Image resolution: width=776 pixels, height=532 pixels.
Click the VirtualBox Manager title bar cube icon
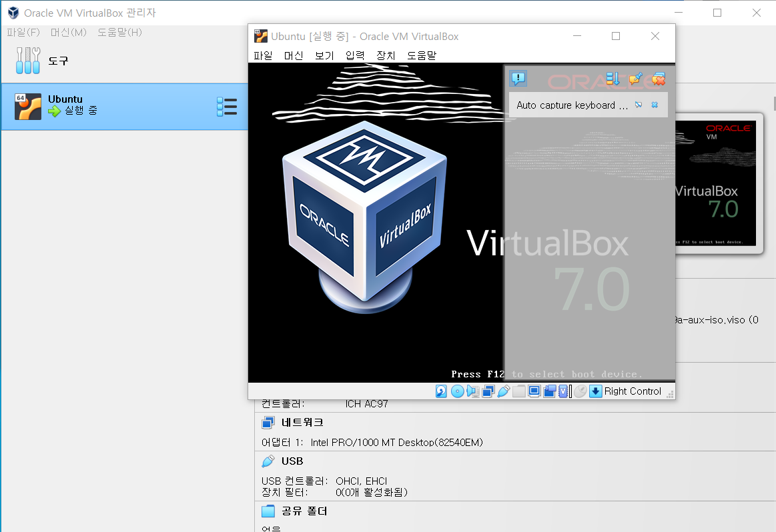[13, 13]
